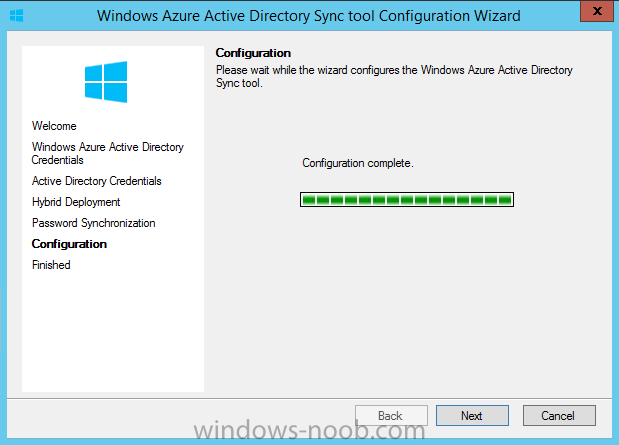The width and height of the screenshot is (619, 445).
Task: Select the Active Directory Credentials step
Action: click(97, 181)
